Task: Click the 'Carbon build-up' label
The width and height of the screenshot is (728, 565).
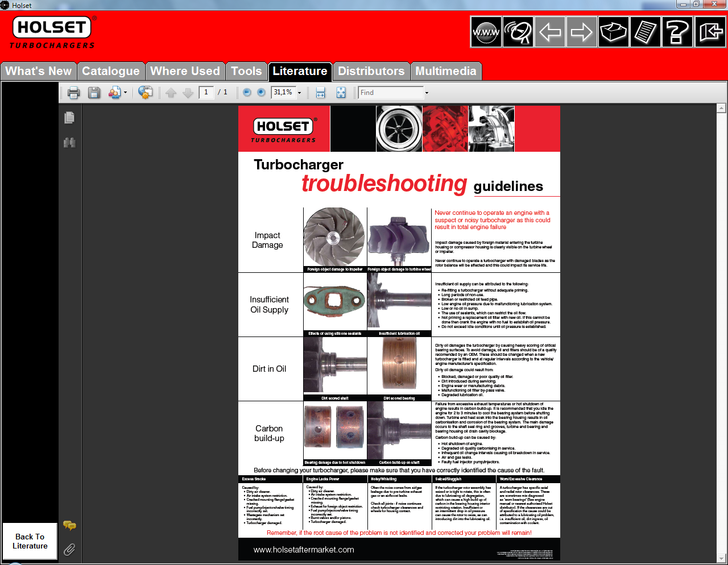Action: (269, 433)
